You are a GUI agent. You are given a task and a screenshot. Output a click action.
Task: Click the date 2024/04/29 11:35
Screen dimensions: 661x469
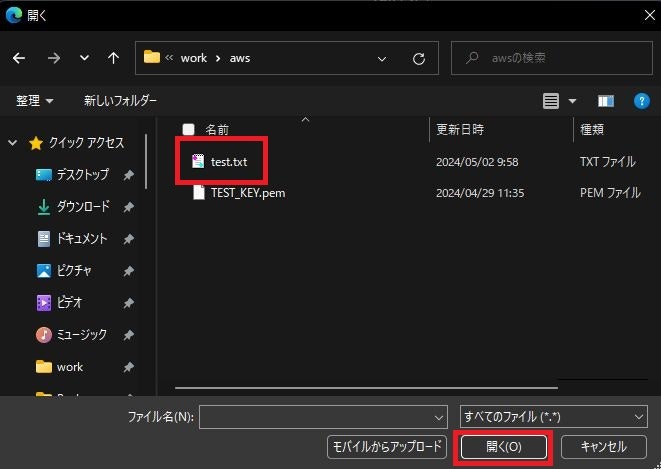coord(480,193)
